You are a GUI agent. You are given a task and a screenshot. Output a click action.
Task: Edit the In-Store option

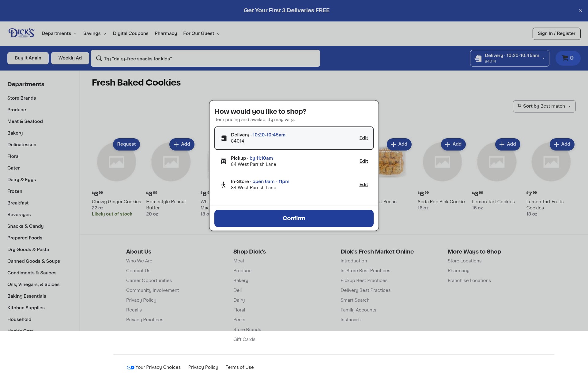click(364, 185)
